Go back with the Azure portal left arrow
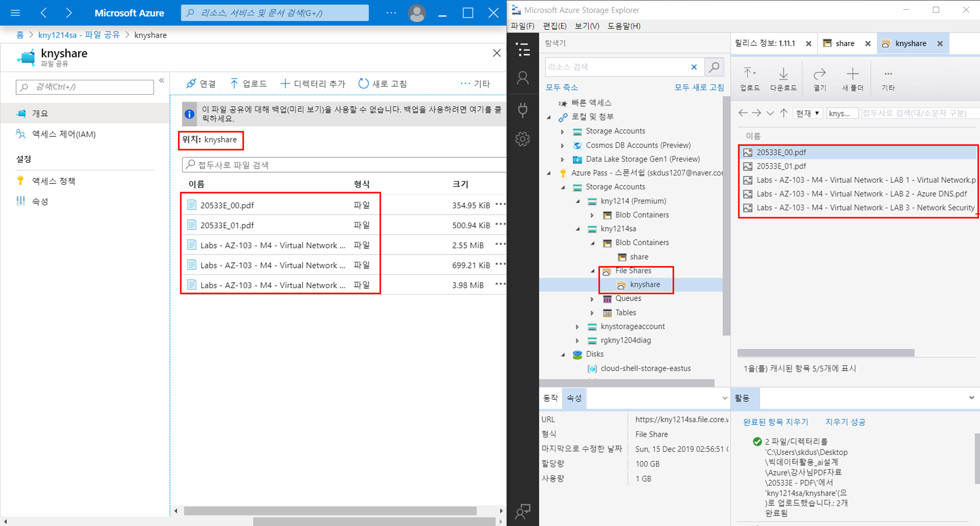 point(44,13)
